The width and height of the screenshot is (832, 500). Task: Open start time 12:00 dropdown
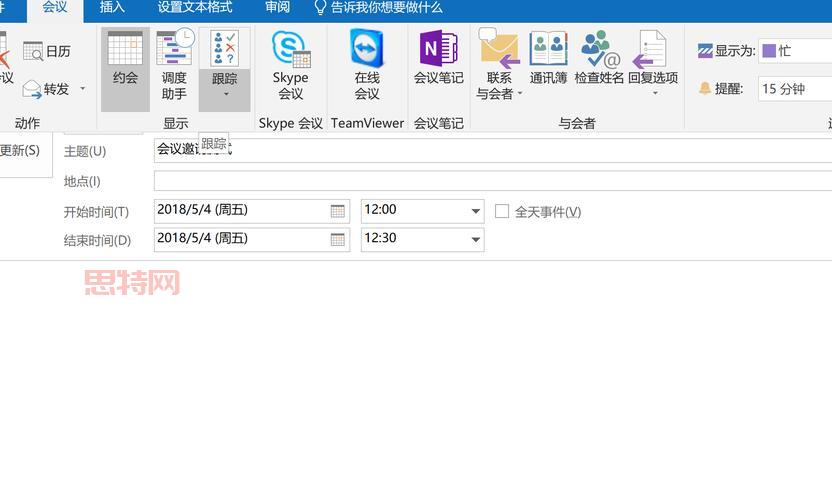pyautogui.click(x=475, y=212)
